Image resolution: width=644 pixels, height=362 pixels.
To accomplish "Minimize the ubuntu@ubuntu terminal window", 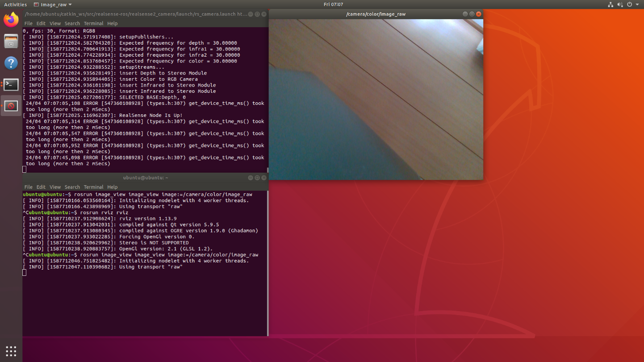I will [250, 178].
